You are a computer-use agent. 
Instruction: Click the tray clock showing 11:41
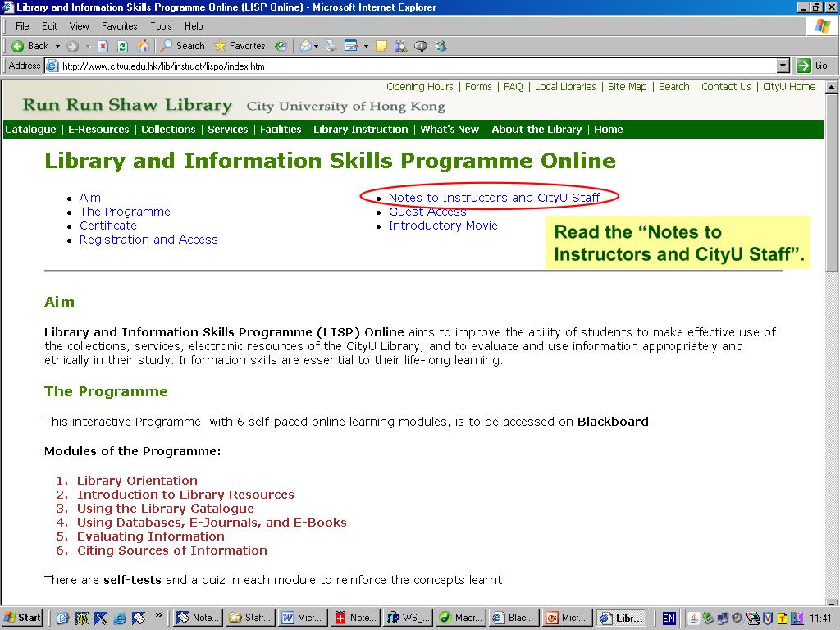coord(820,619)
